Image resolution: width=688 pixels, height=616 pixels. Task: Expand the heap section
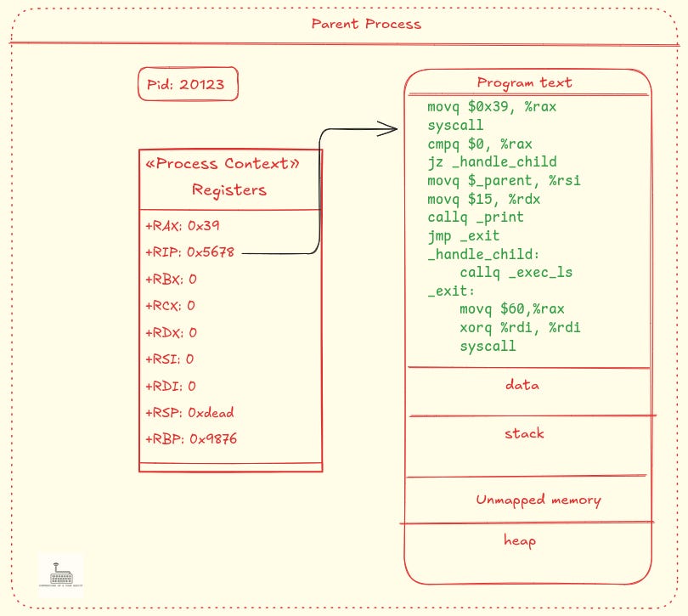click(522, 540)
